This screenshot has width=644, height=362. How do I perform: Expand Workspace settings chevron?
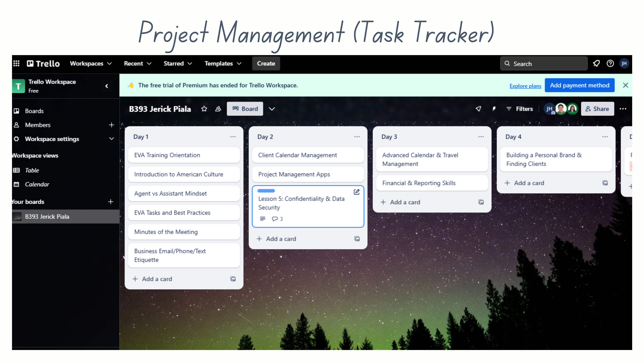[x=112, y=139]
